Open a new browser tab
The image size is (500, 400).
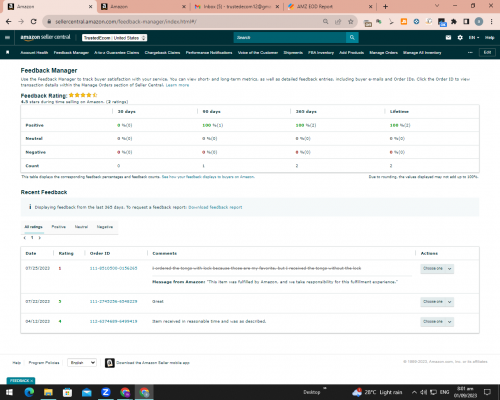[x=385, y=6]
